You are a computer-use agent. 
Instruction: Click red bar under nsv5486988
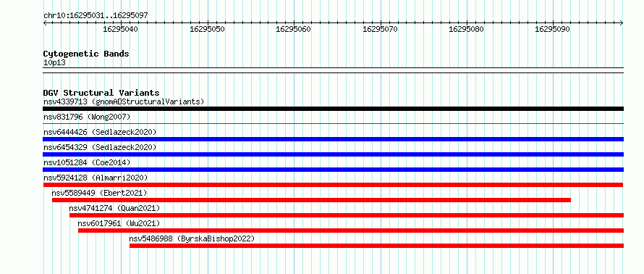tap(376, 246)
